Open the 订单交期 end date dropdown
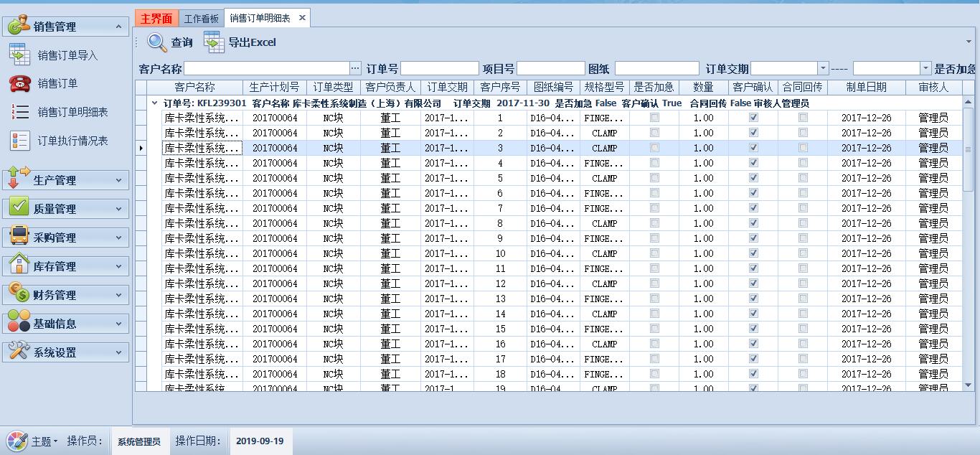980x455 pixels. pyautogui.click(x=925, y=69)
